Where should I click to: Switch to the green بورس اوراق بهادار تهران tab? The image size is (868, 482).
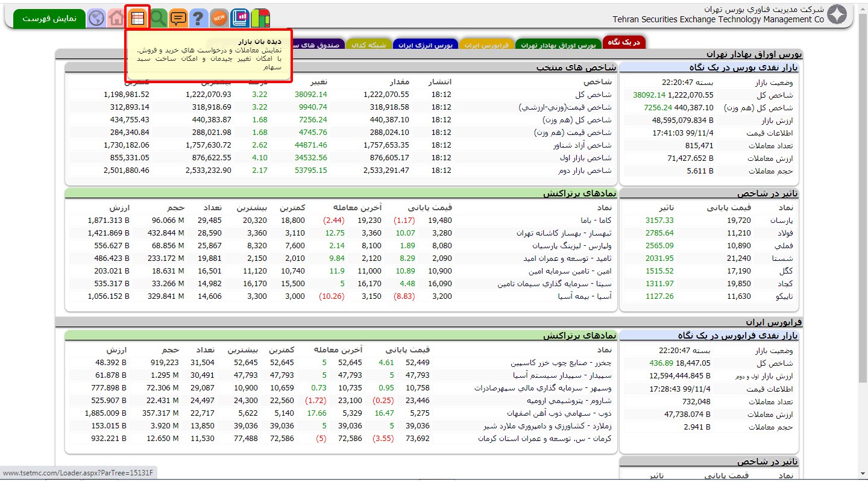(558, 45)
